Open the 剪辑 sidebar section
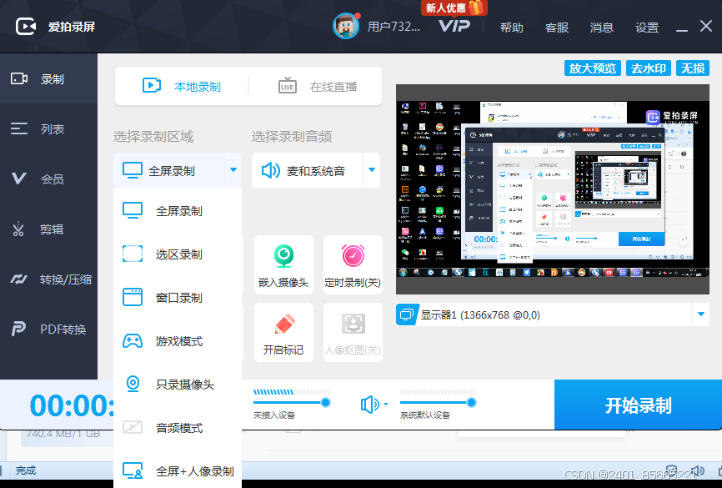The image size is (722, 488). (48, 229)
